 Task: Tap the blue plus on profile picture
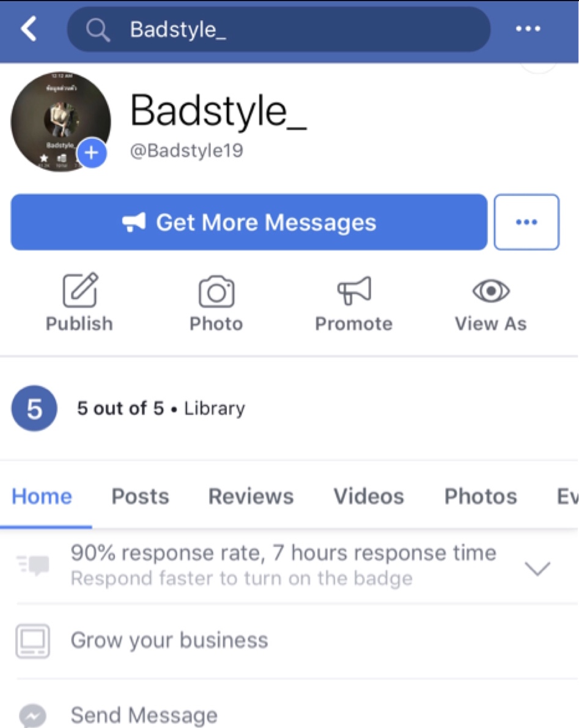coord(92,153)
